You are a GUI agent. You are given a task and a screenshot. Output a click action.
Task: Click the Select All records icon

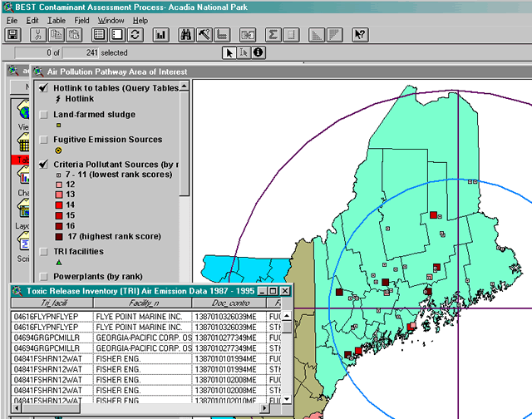pyautogui.click(x=100, y=35)
